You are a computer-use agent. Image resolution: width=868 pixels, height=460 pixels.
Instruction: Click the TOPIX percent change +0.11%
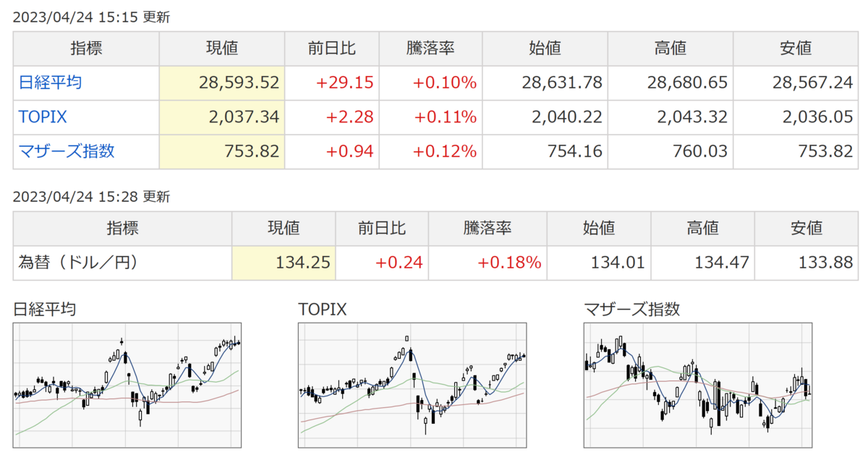[x=445, y=117]
